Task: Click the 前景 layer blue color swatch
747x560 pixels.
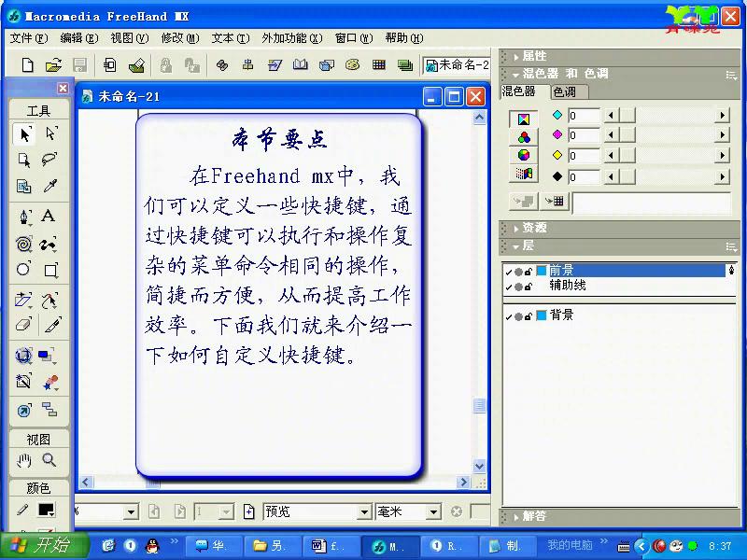Action: coord(542,271)
